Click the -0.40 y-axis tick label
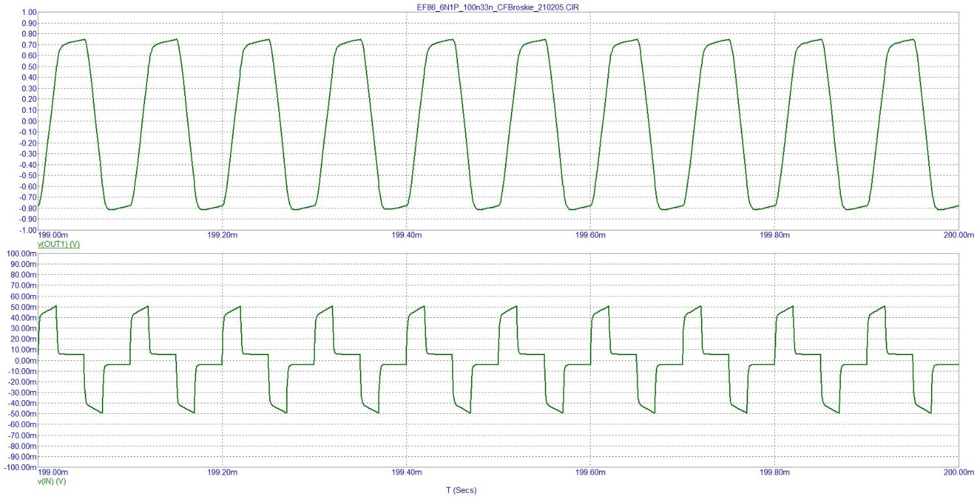Image resolution: width=980 pixels, height=502 pixels. click(27, 165)
